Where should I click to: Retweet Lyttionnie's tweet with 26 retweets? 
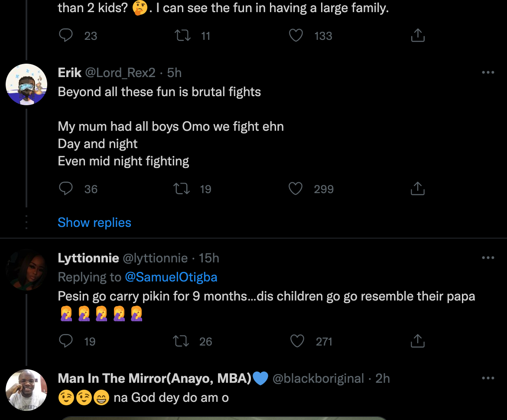point(181,341)
